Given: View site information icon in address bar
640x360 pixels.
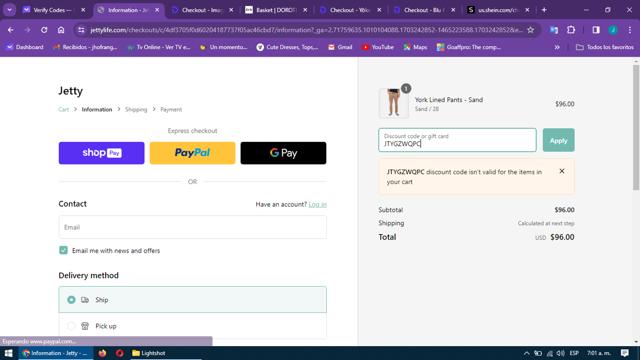Looking at the screenshot, I should pos(81,30).
